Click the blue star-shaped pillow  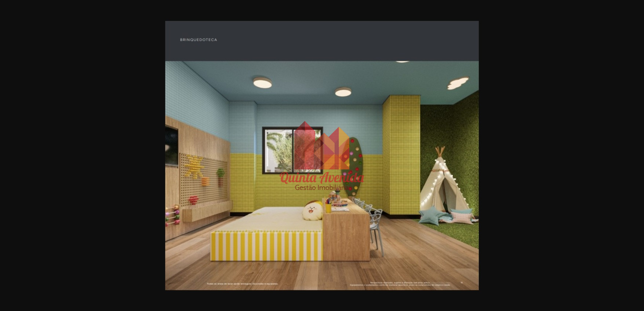[430, 216]
